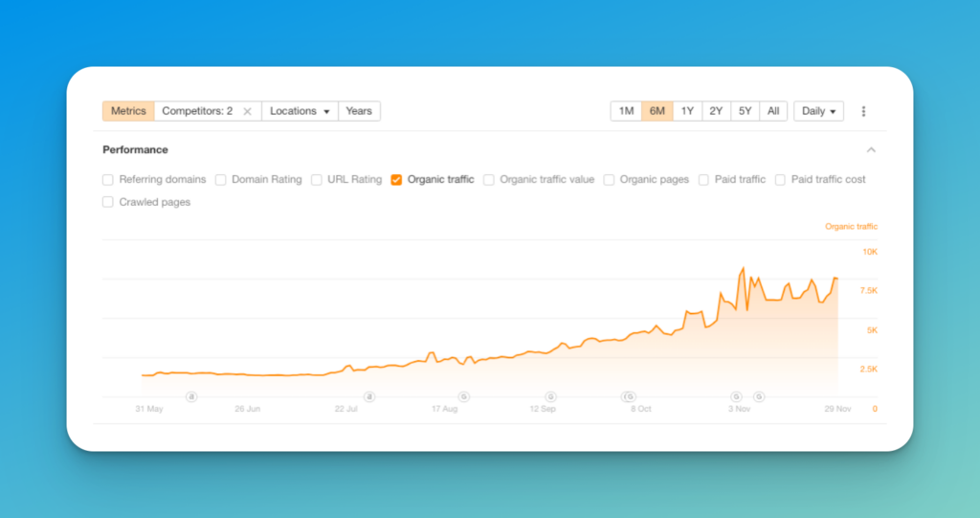Choose the All time range button
The height and width of the screenshot is (518, 980).
coord(773,111)
